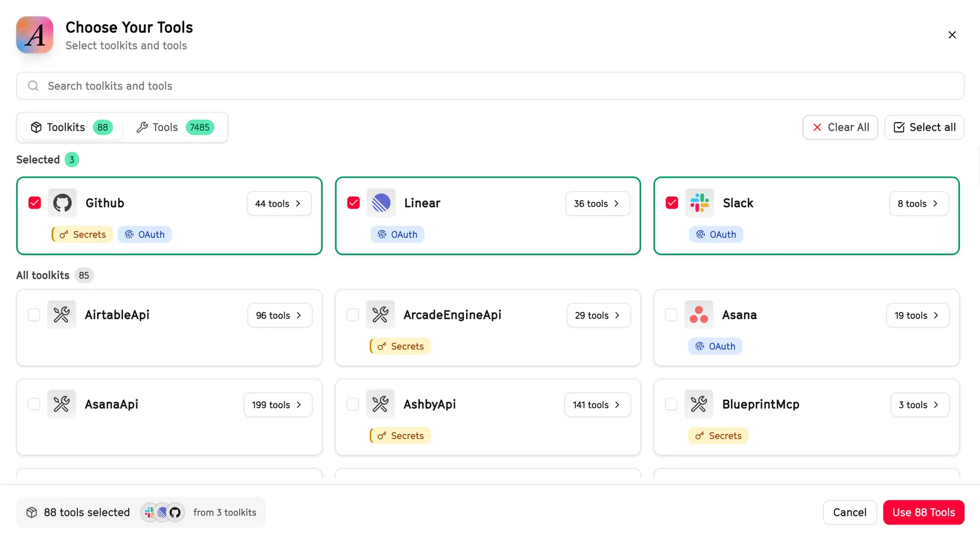Click the Clear All button

coord(840,127)
